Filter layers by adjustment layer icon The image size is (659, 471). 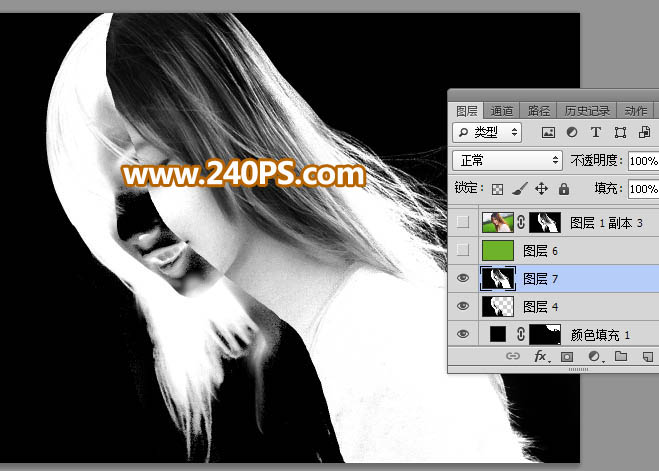572,132
